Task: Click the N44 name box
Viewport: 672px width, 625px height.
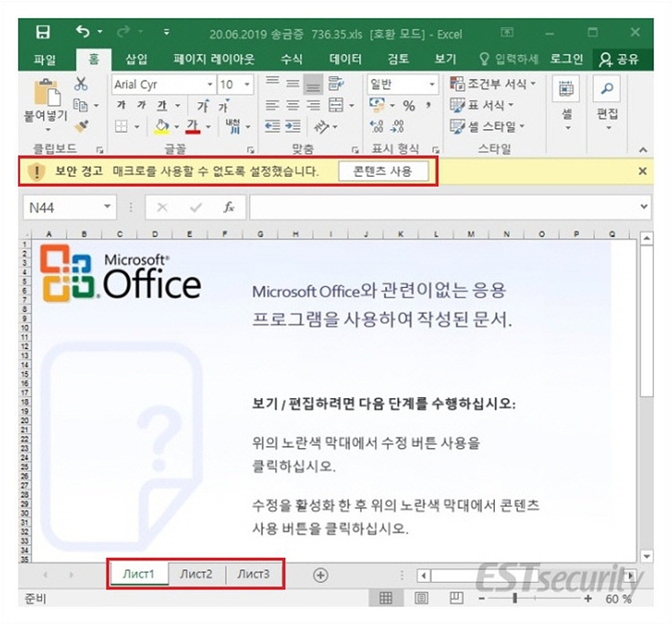Action: pos(69,208)
